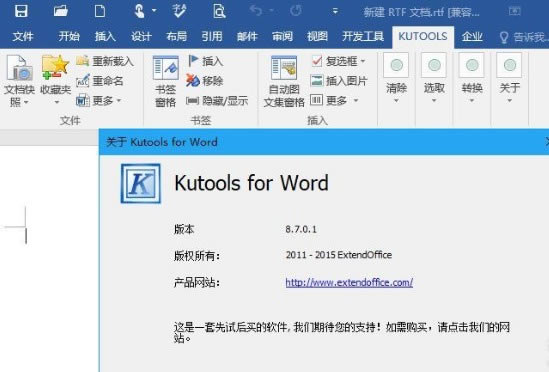
Task: Click the ribbon display options icon in the title bar
Action: pyautogui.click(x=515, y=12)
